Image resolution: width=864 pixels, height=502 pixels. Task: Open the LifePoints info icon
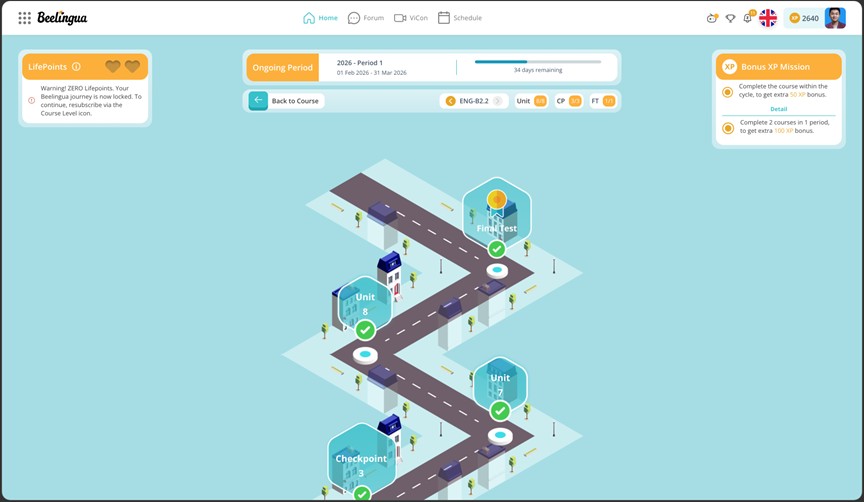[x=76, y=67]
